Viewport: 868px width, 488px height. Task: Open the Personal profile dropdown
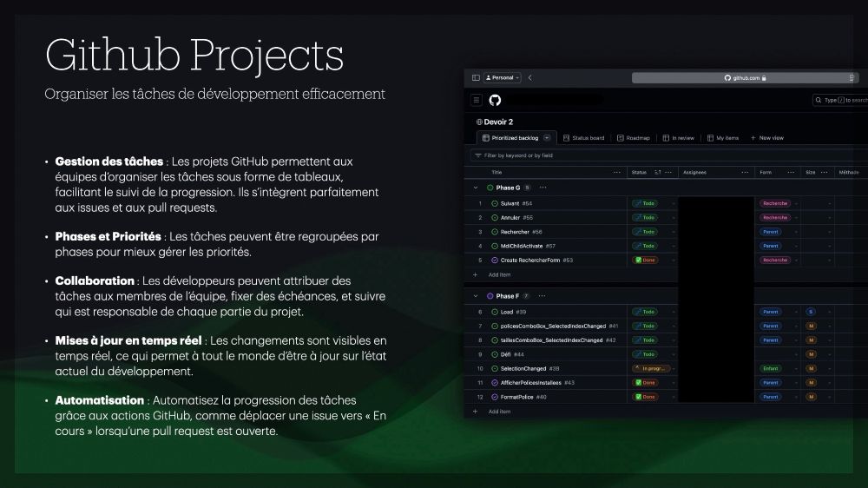coord(502,77)
